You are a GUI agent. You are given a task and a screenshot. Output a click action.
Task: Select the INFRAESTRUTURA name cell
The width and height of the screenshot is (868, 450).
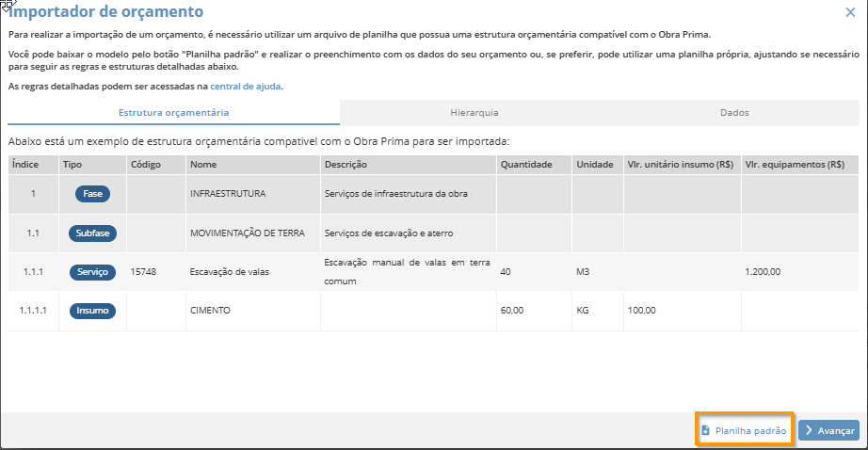tap(228, 194)
